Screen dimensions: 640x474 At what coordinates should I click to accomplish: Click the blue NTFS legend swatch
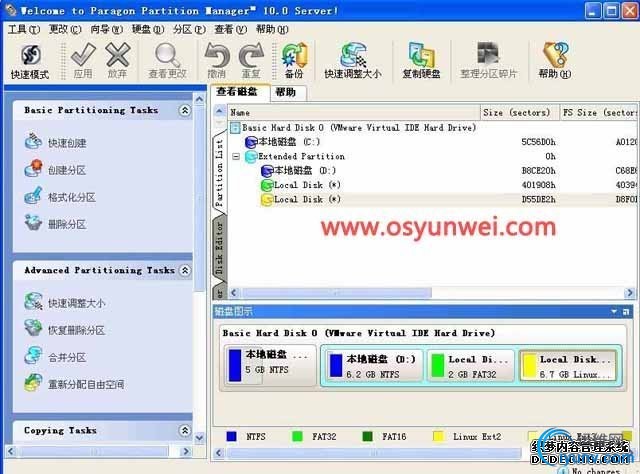point(231,436)
